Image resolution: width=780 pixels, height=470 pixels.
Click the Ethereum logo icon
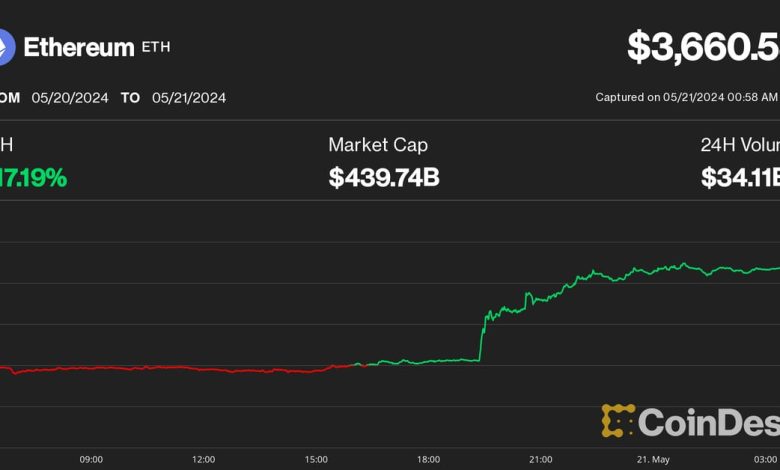coord(5,47)
